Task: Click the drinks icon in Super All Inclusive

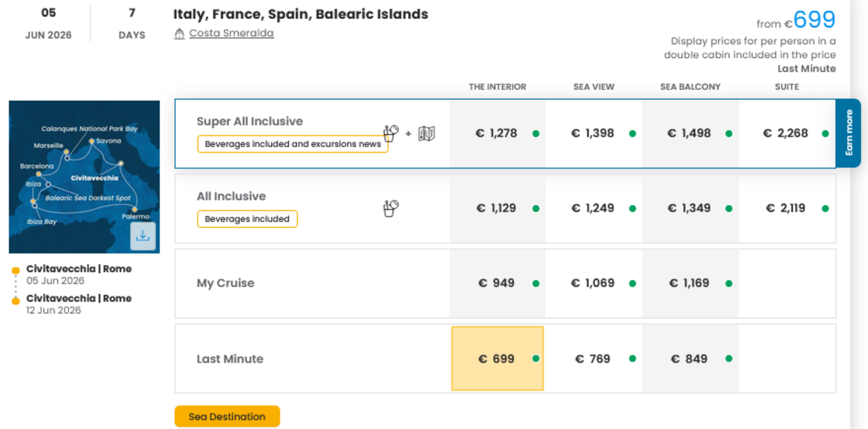Action: click(391, 133)
